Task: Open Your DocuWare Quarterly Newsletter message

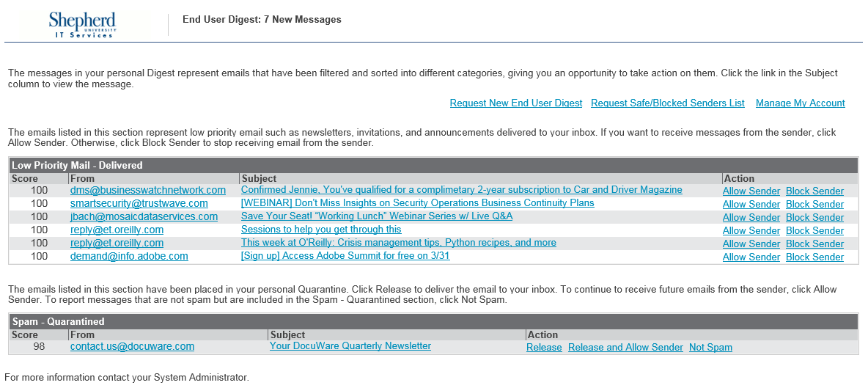Action: 350,346
